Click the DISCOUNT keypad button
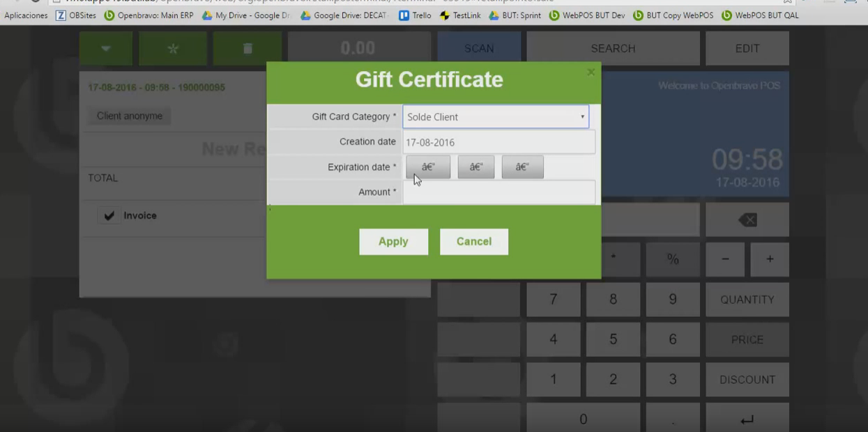868x432 pixels. [747, 380]
